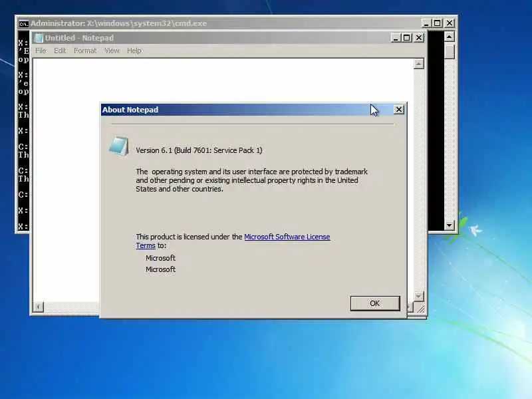Close the About Notepad dialog
The width and height of the screenshot is (532, 399).
coord(398,110)
